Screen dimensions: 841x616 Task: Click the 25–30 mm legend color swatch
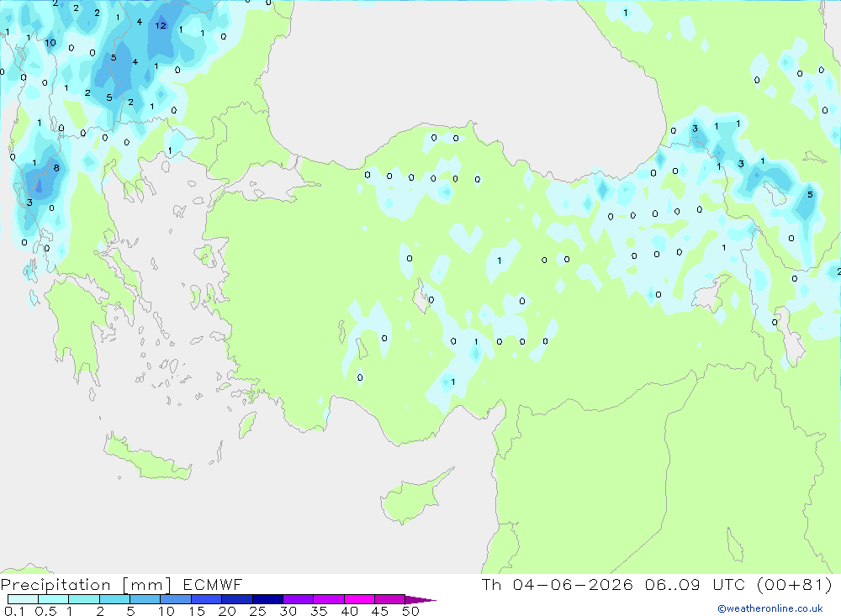267,599
